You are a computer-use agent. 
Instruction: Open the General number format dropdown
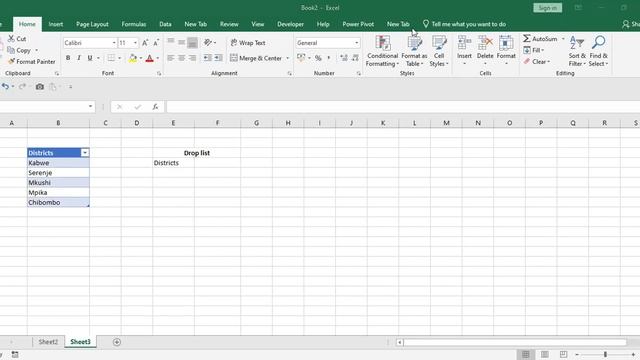[356, 43]
